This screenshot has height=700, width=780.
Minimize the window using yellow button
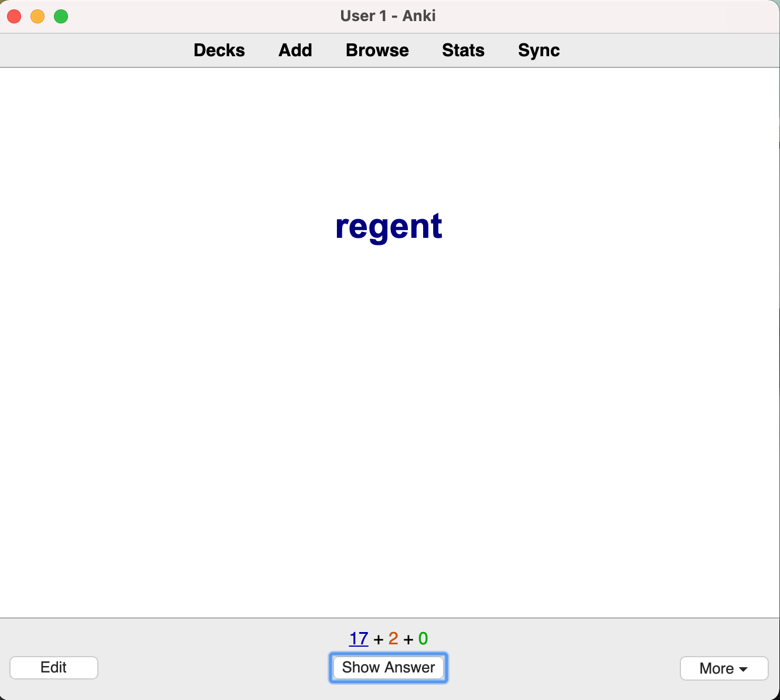click(x=38, y=16)
